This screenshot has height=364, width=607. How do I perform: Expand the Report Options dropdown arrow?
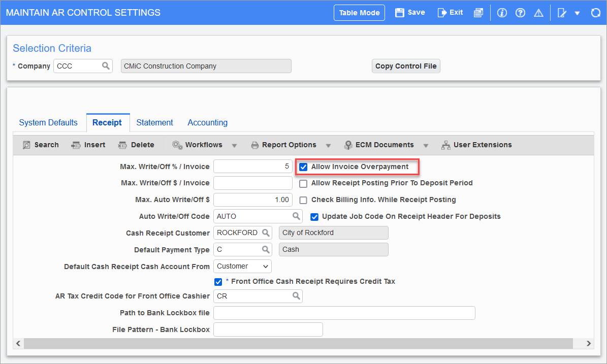point(328,145)
